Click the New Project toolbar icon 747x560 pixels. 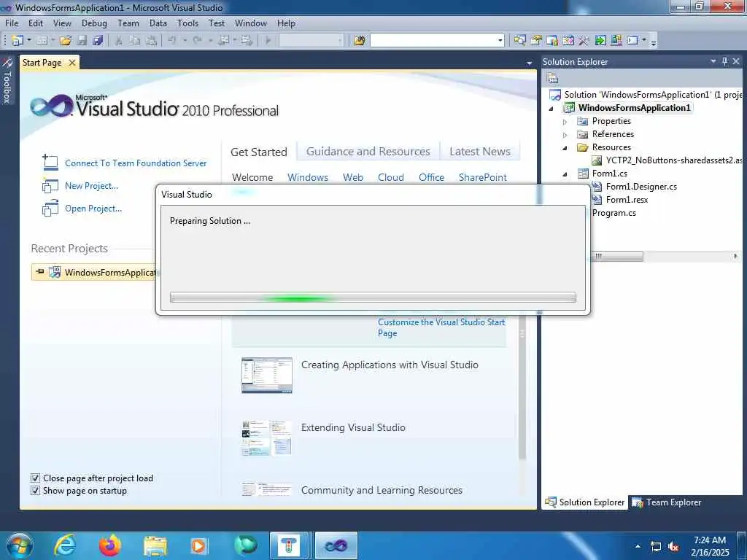click(18, 41)
